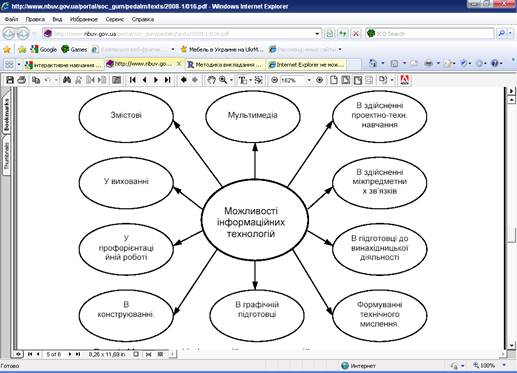Open the Home button in command bar
517x373 pixels.
pyautogui.click(x=373, y=63)
